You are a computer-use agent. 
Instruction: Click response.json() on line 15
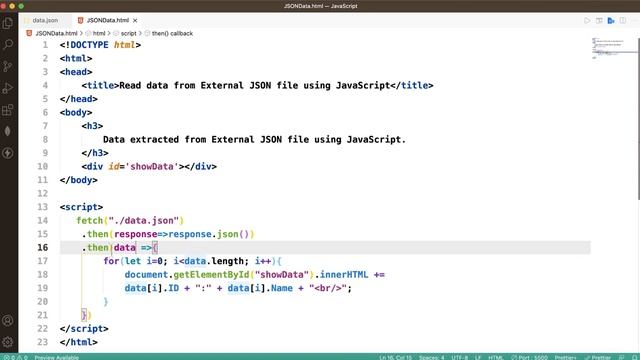[208, 234]
